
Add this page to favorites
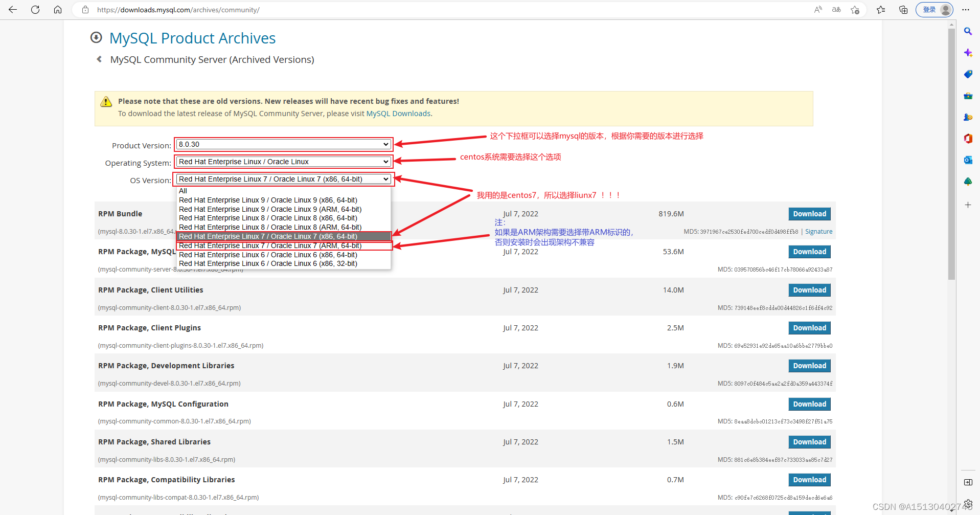point(855,10)
